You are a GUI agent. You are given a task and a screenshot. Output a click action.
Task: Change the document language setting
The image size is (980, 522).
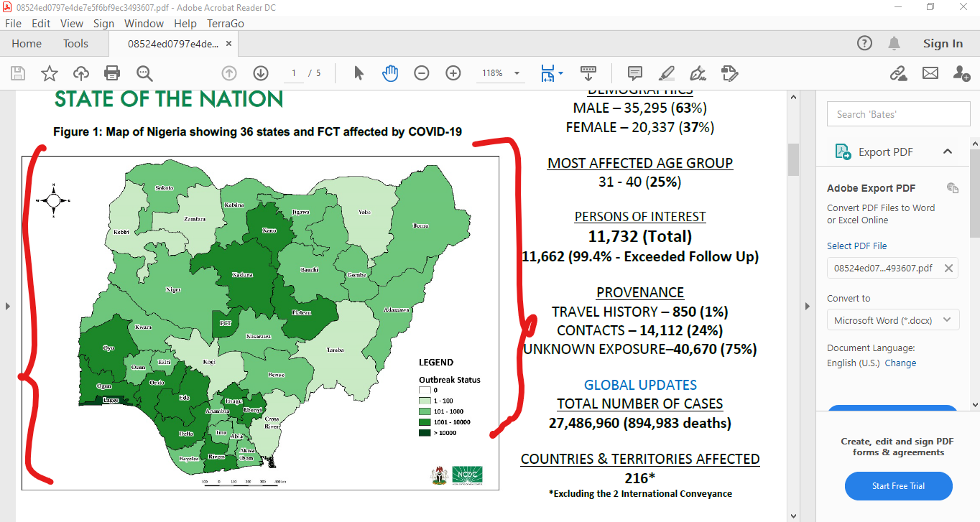(x=902, y=363)
